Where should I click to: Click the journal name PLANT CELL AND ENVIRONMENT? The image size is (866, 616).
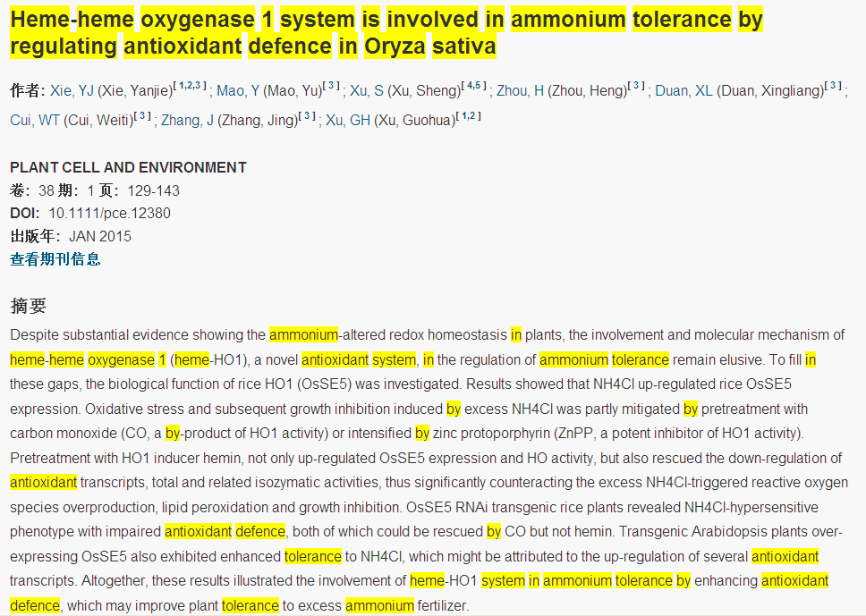[x=128, y=167]
